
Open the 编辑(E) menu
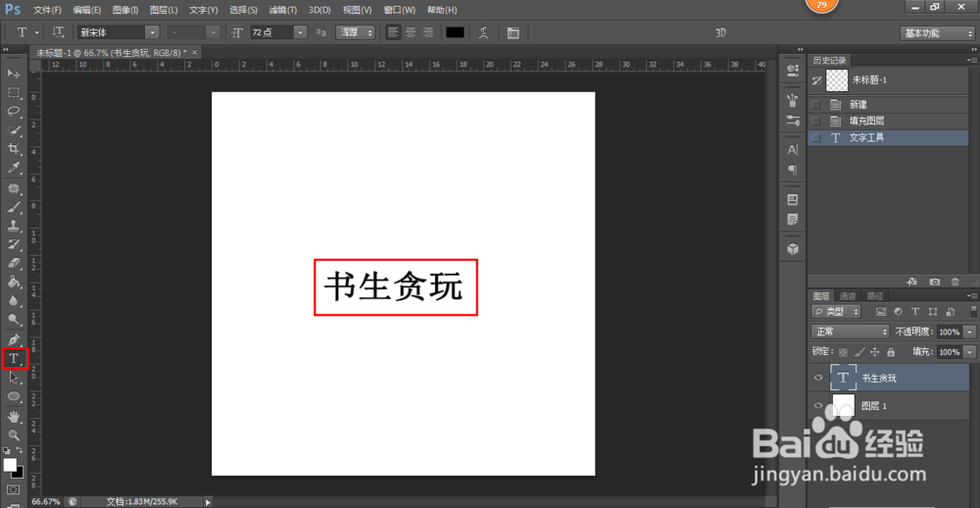87,10
